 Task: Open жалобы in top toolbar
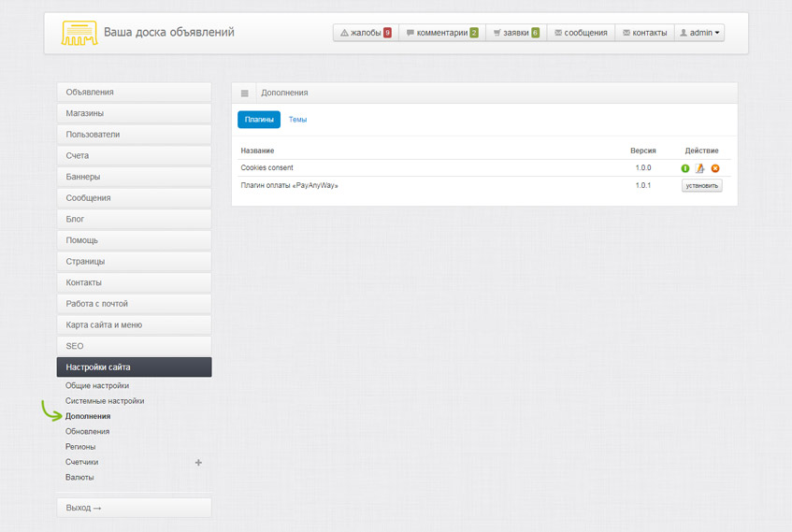click(x=367, y=33)
